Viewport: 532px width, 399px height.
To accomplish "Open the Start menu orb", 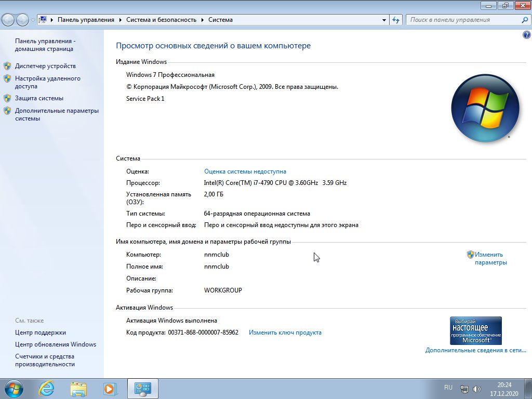I will point(14,388).
